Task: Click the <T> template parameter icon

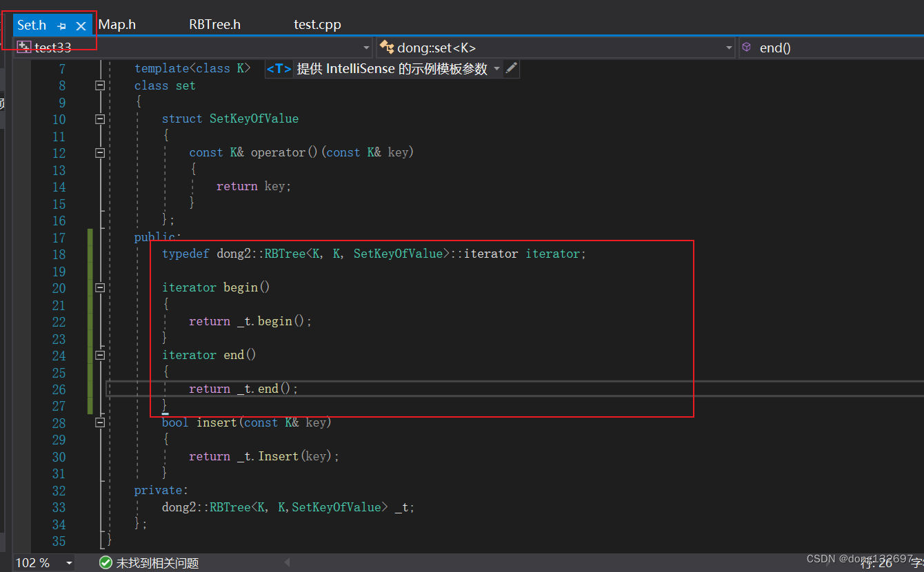Action: click(x=279, y=69)
